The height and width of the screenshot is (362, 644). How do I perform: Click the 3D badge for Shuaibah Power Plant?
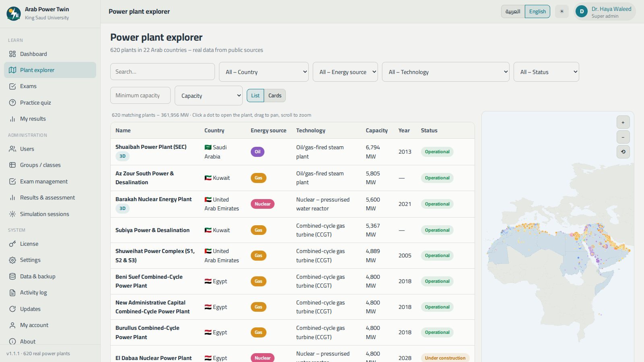click(x=122, y=156)
